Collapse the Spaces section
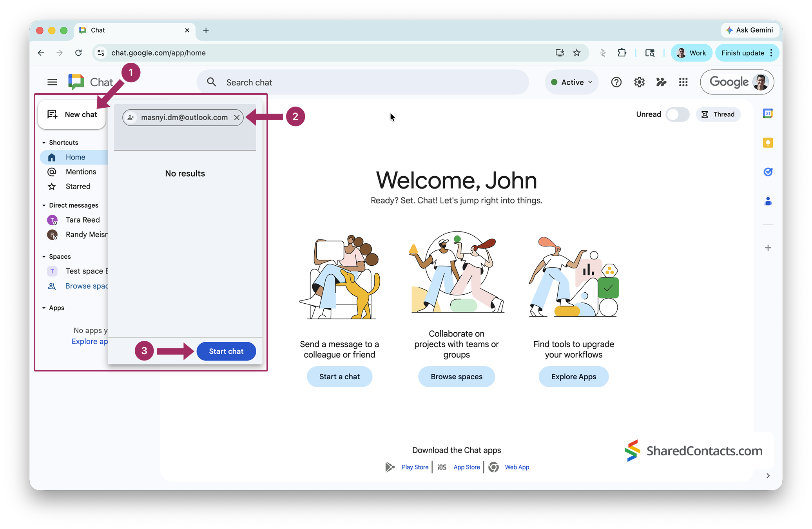 [x=44, y=257]
